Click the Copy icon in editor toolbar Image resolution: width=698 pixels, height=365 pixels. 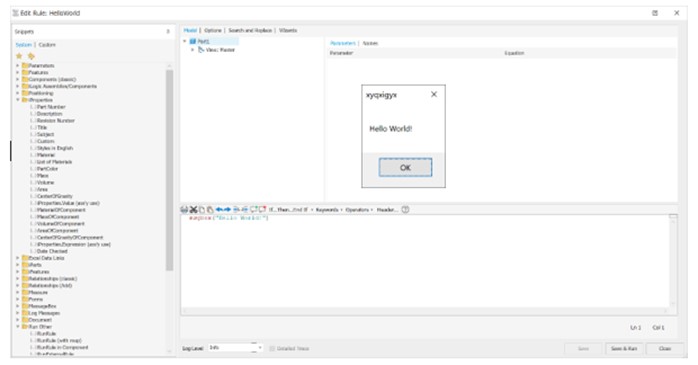point(202,210)
